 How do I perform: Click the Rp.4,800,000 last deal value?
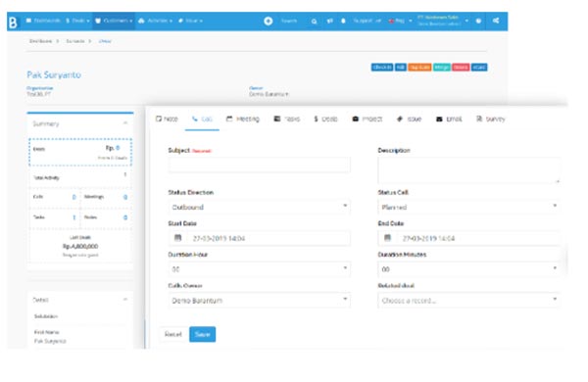click(80, 246)
